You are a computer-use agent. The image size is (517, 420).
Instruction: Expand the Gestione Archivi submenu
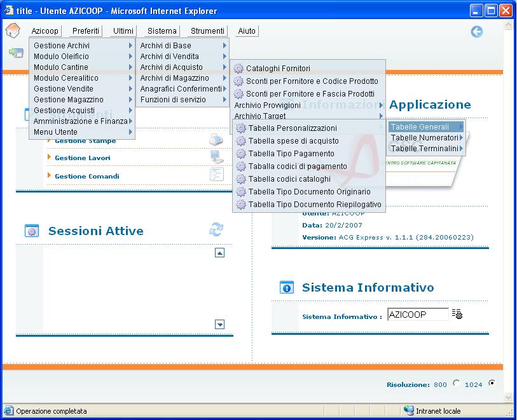[x=130, y=46]
